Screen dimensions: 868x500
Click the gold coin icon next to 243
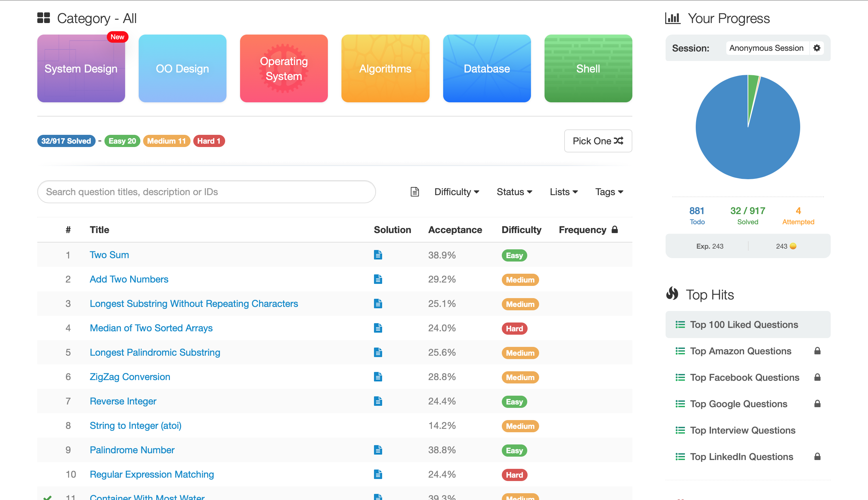793,246
